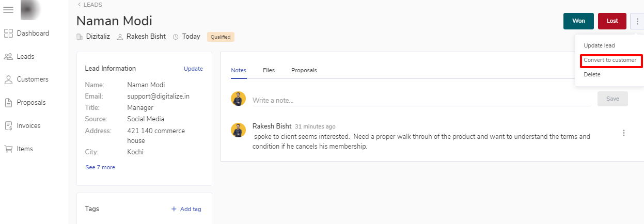This screenshot has height=224, width=644.
Task: Mark lead as Lost
Action: pyautogui.click(x=612, y=21)
